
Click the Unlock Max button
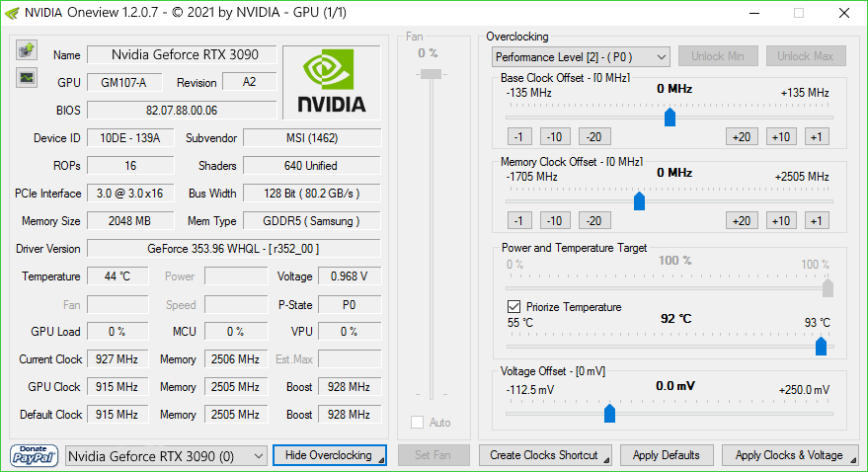coord(806,56)
